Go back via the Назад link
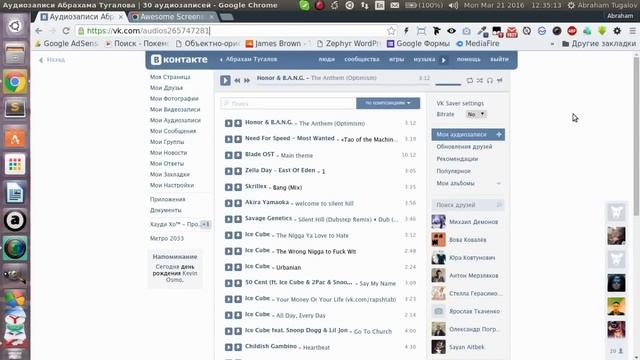This screenshot has height=360, width=640. click(x=52, y=60)
